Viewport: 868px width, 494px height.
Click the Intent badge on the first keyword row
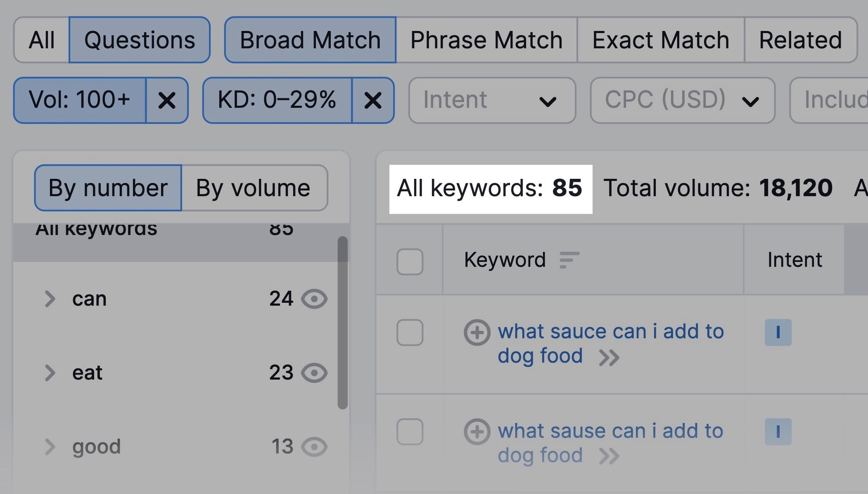pyautogui.click(x=778, y=332)
